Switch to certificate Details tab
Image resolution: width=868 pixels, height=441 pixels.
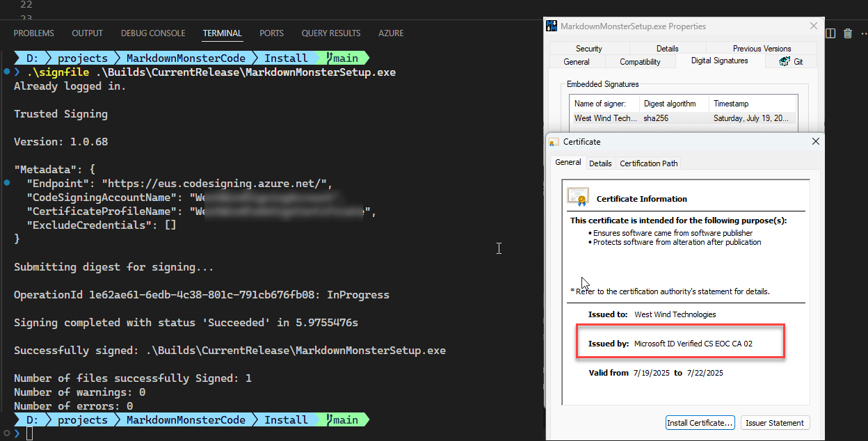600,163
